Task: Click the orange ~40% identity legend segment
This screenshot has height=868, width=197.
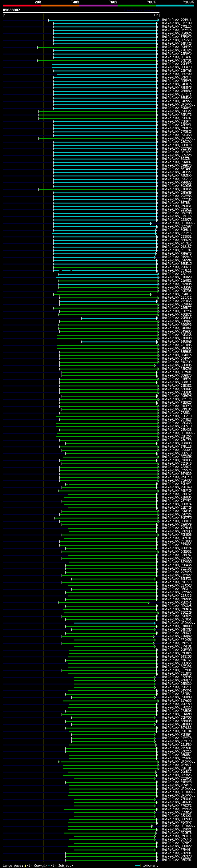Action: (x=60, y=6)
